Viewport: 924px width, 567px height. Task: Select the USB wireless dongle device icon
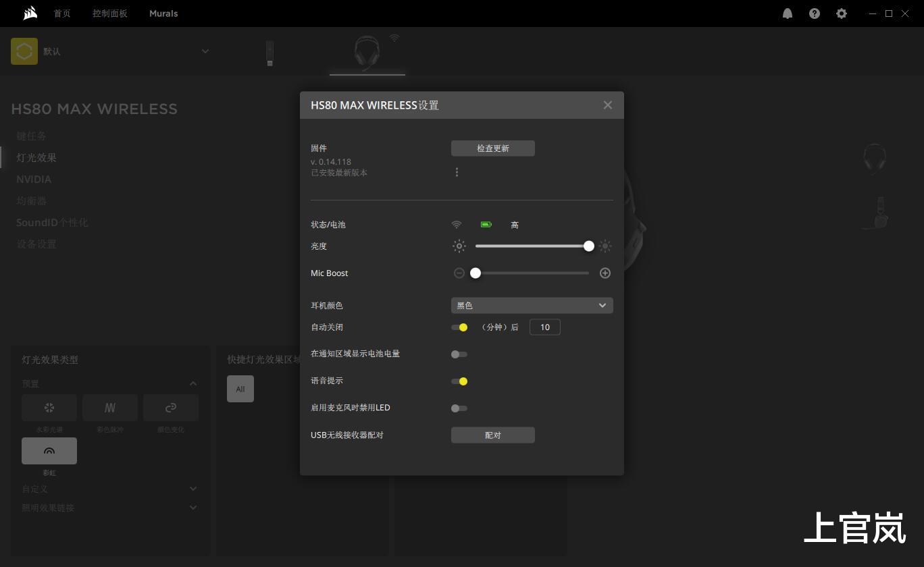pos(269,53)
